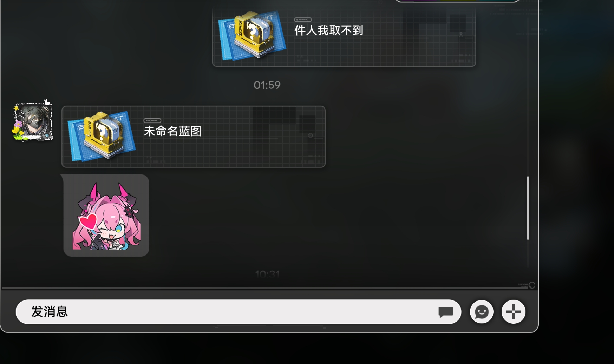The image size is (614, 364).
Task: Open the emoji sticker picker
Action: [482, 312]
